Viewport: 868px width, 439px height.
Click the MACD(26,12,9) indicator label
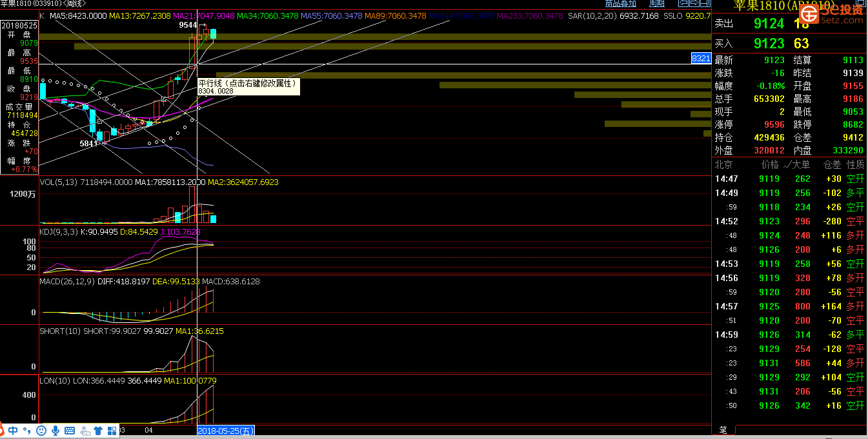(x=68, y=282)
